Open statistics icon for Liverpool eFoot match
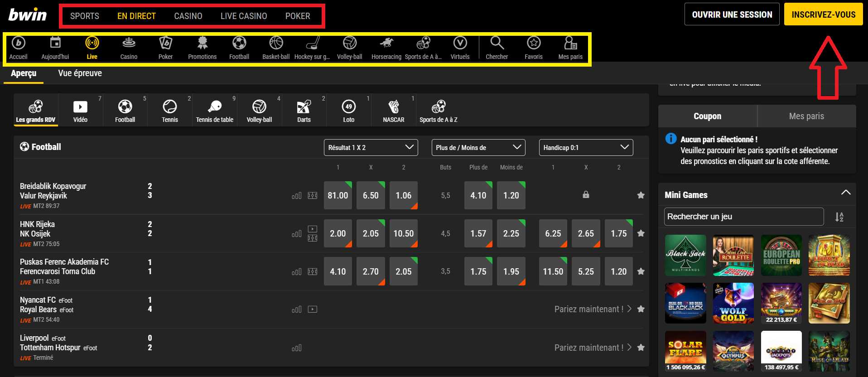Viewport: 868px width, 377px height. click(297, 348)
